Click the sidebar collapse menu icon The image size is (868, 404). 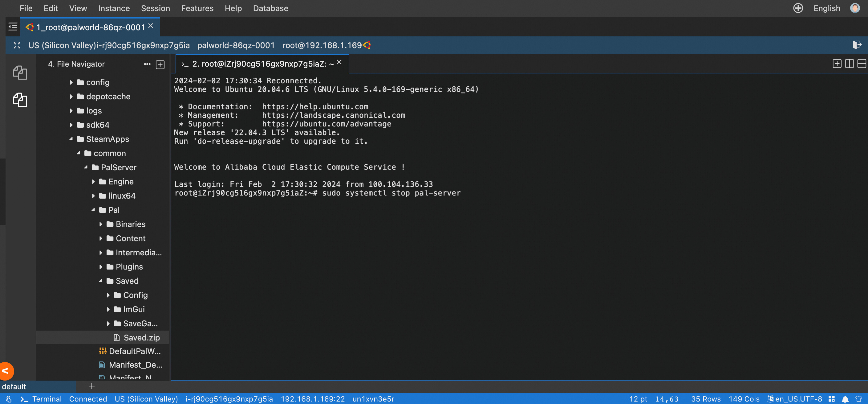pyautogui.click(x=13, y=26)
